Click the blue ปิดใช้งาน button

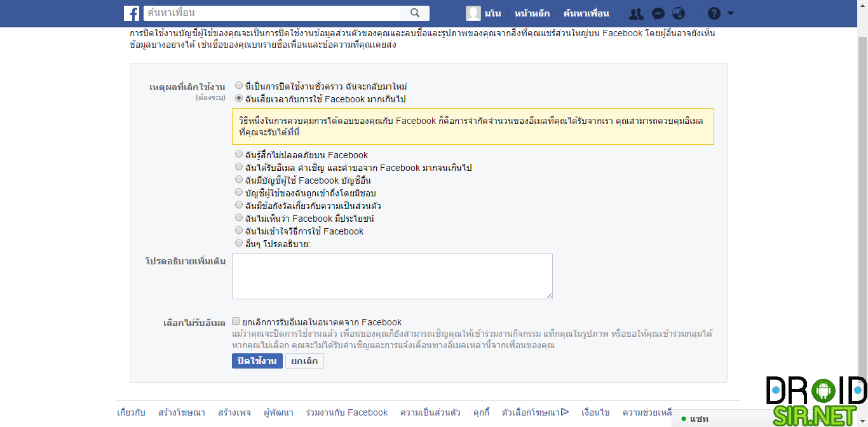pyautogui.click(x=257, y=361)
